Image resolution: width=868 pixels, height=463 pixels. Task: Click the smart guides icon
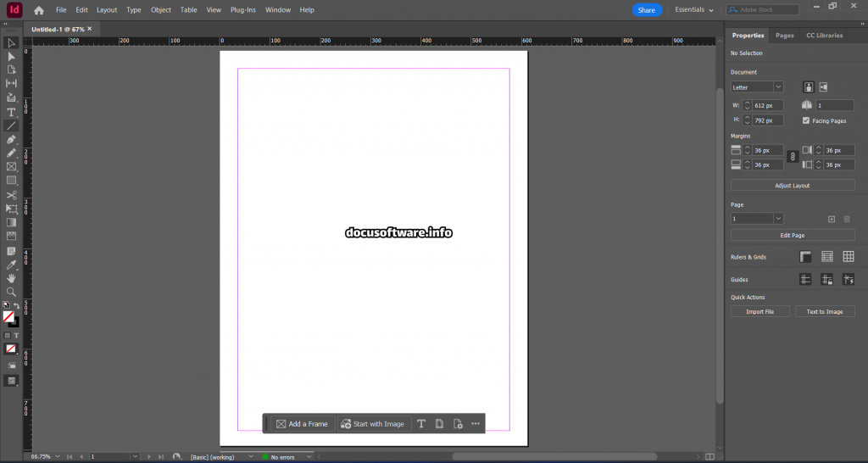(849, 280)
